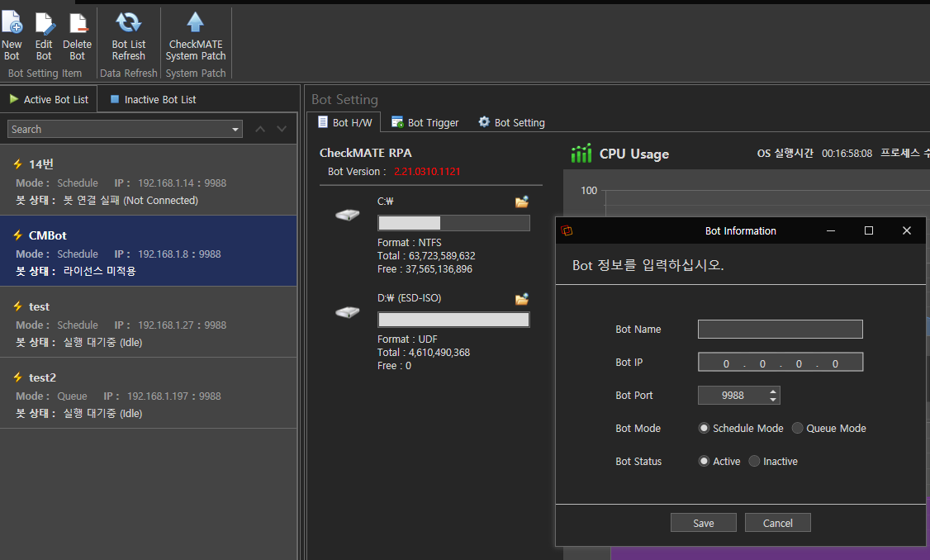Click the C: drive usage bar
Image resolution: width=930 pixels, height=560 pixels.
coord(453,223)
